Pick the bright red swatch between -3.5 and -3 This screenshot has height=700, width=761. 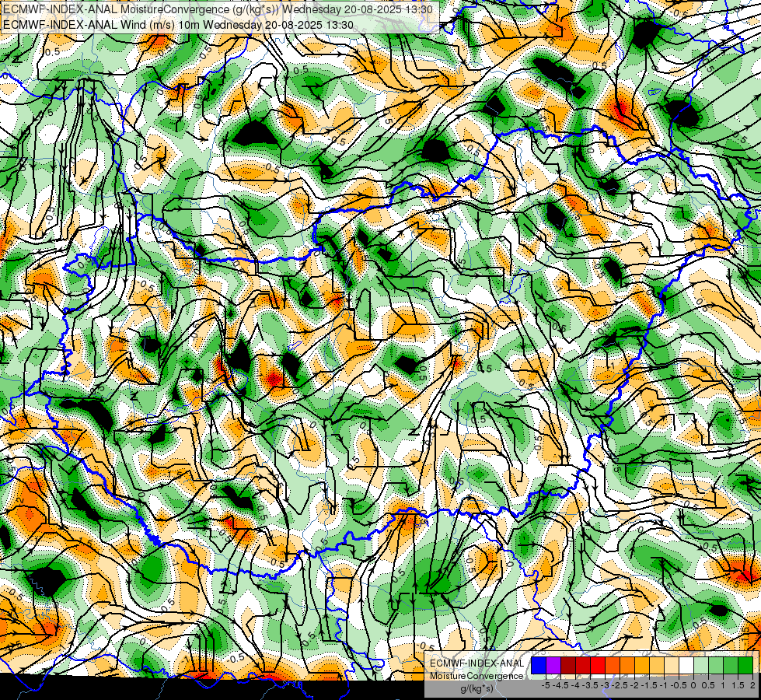click(598, 665)
